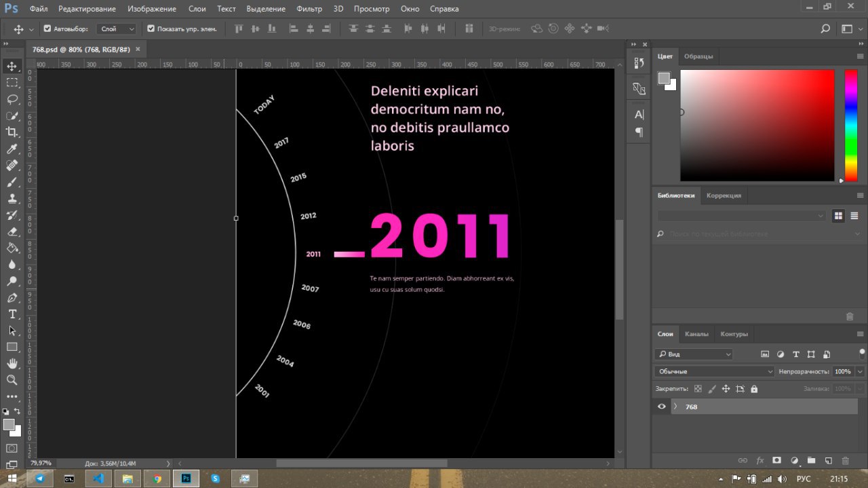Toggle Quick Mask mode

[12, 449]
